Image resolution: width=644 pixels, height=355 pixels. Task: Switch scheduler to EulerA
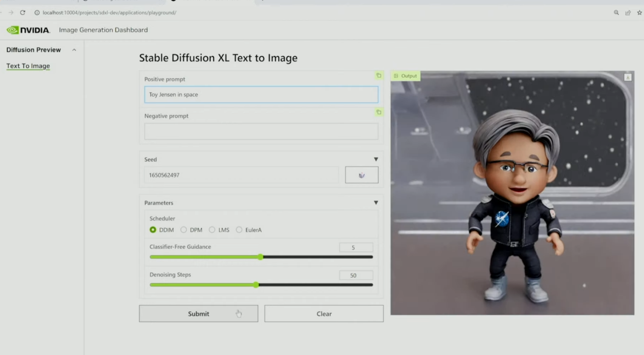[239, 230]
